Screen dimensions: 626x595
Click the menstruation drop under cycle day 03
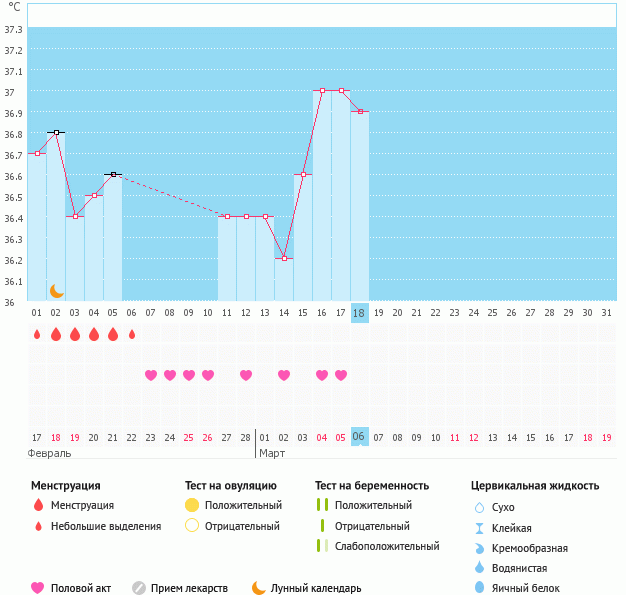[x=75, y=334]
